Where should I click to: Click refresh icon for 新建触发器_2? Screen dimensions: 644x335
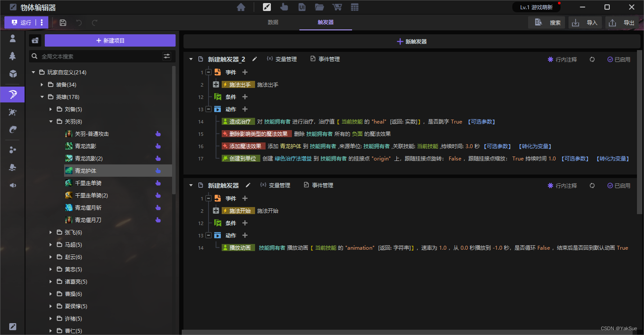(592, 59)
